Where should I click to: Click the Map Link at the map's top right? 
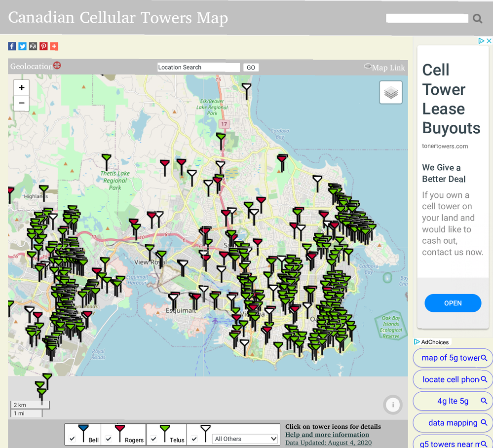[x=389, y=67]
